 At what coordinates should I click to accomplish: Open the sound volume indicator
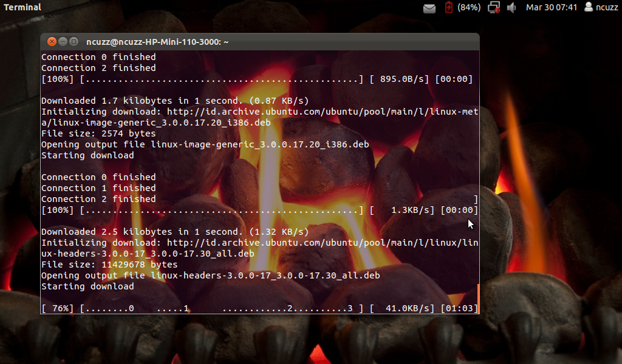tap(511, 7)
